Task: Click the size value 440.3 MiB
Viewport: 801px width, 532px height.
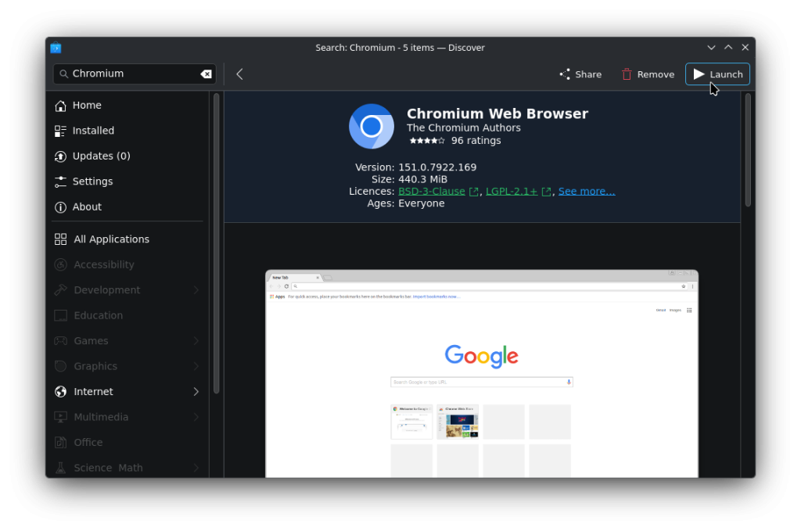Action: [422, 179]
